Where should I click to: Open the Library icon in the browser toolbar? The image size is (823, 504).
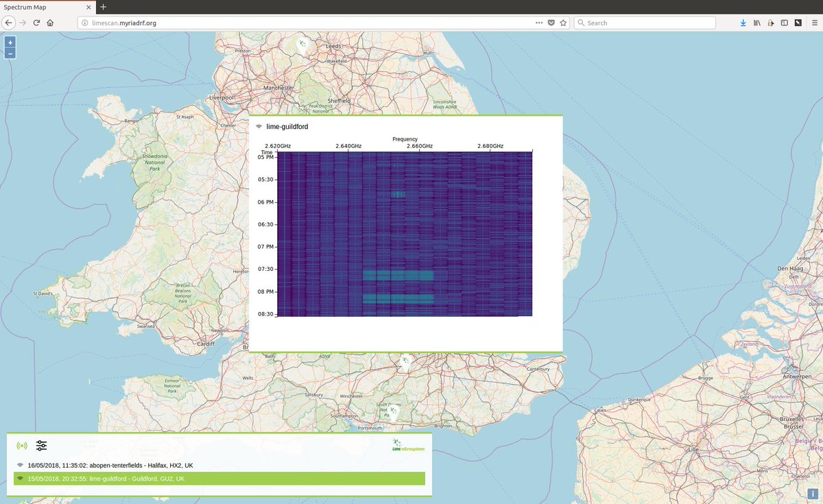pos(757,22)
